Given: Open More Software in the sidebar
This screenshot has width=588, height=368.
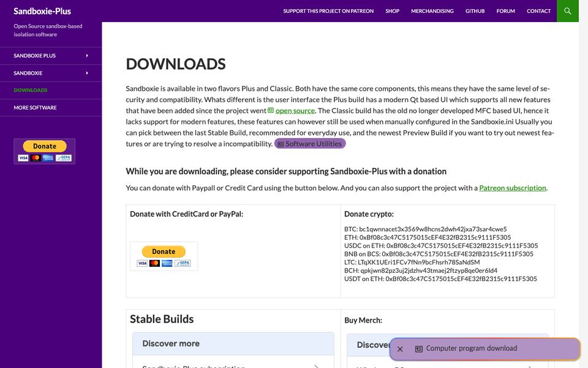Looking at the screenshot, I should pos(36,107).
